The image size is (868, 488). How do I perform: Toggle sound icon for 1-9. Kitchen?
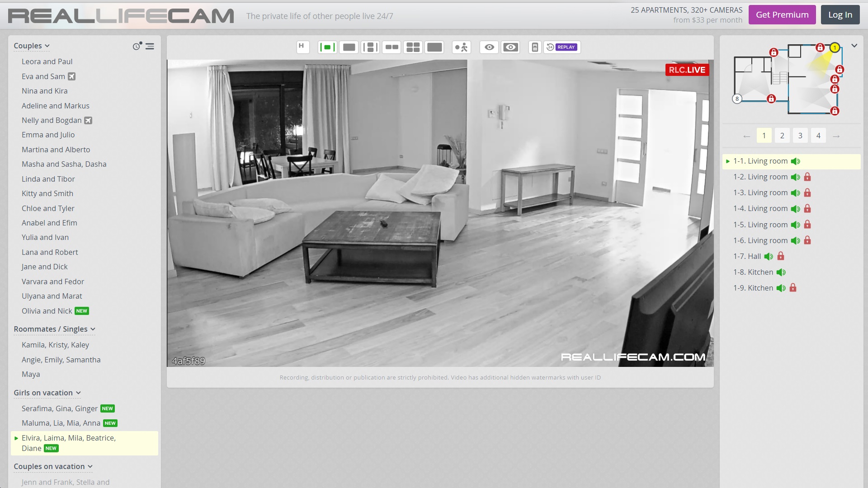(x=781, y=288)
